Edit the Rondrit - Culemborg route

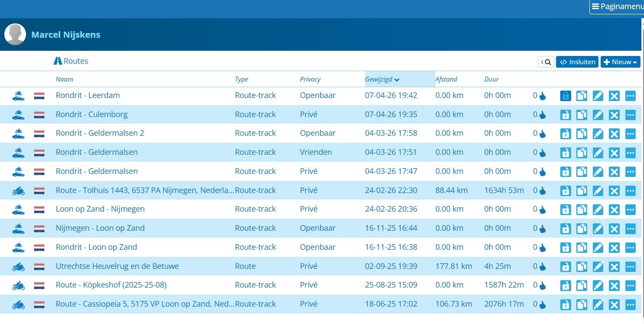[598, 115]
